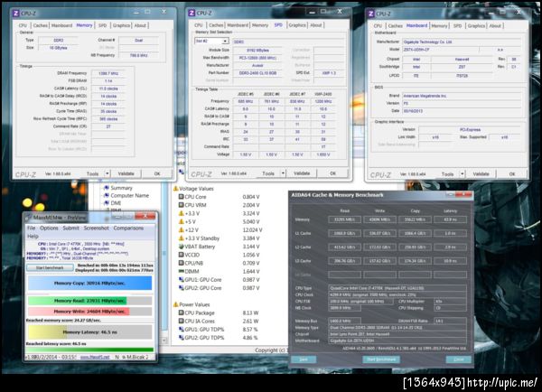Open the About tab in the Mainboard window
This screenshot has width=542, height=392.
point(495,26)
